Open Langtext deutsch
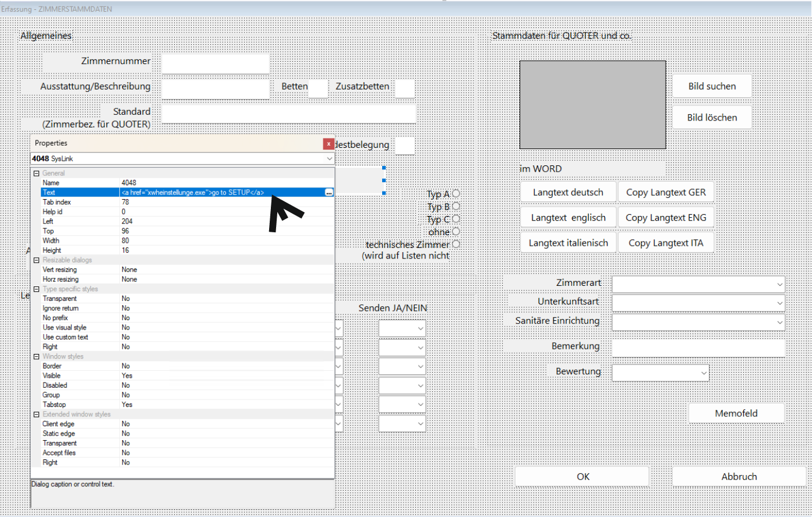This screenshot has width=812, height=517. coord(568,192)
